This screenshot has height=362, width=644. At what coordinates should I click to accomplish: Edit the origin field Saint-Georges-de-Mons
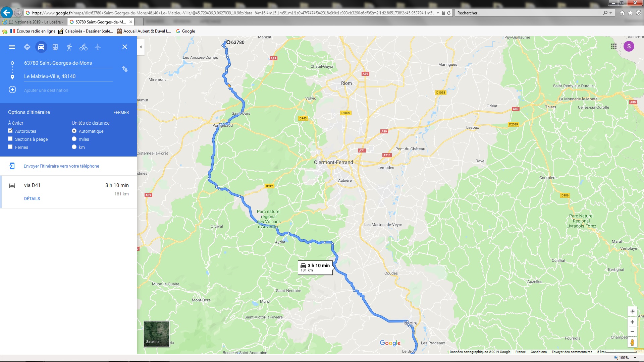pos(68,63)
